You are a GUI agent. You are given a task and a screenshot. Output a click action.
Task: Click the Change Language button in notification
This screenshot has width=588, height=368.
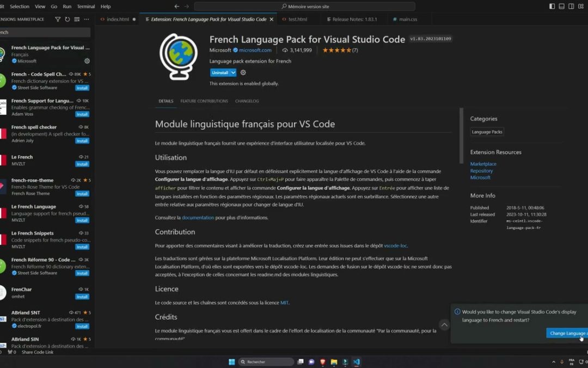click(x=567, y=333)
